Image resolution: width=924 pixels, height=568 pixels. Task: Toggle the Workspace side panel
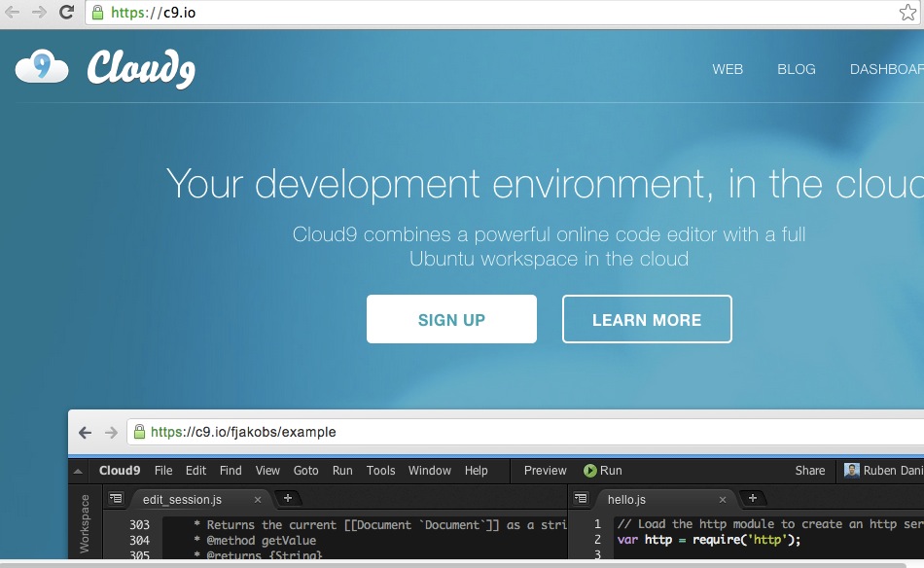(x=85, y=523)
